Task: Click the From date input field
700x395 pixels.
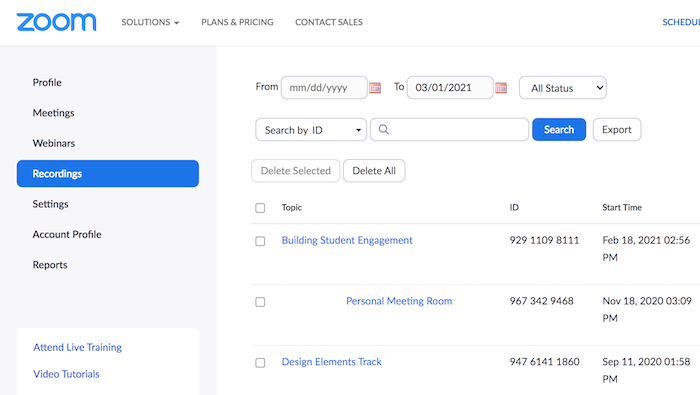Action: pyautogui.click(x=324, y=87)
